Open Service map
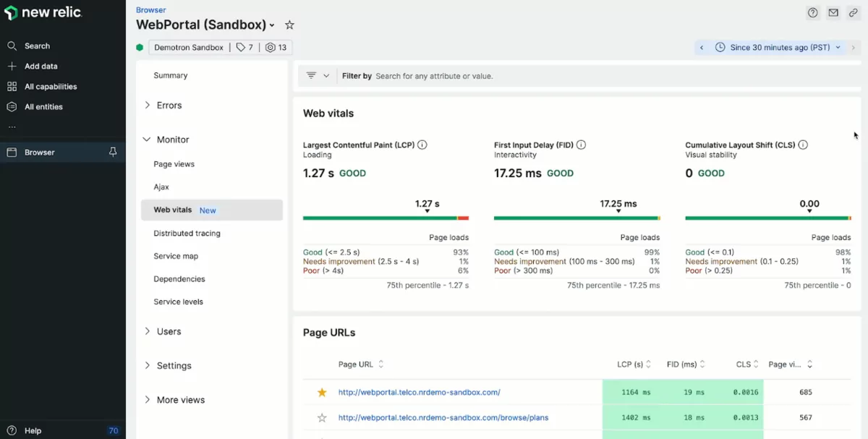Viewport: 868px width, 439px height. tap(176, 256)
